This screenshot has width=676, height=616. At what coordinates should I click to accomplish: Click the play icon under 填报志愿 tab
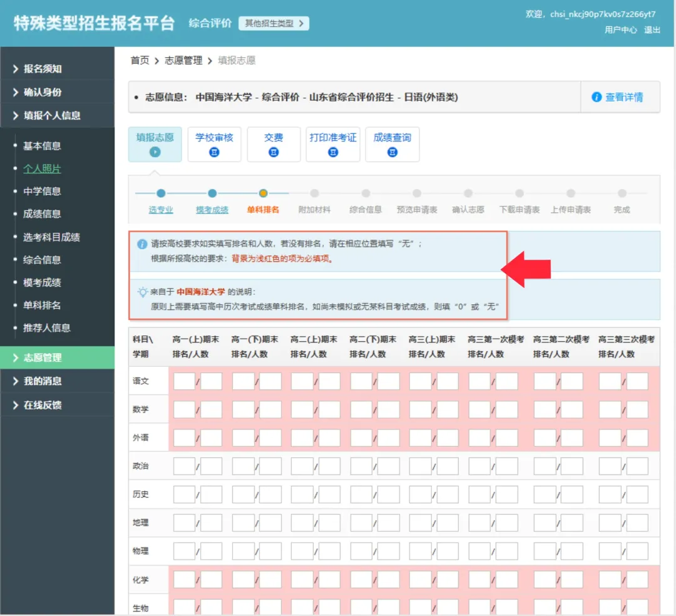(x=155, y=151)
